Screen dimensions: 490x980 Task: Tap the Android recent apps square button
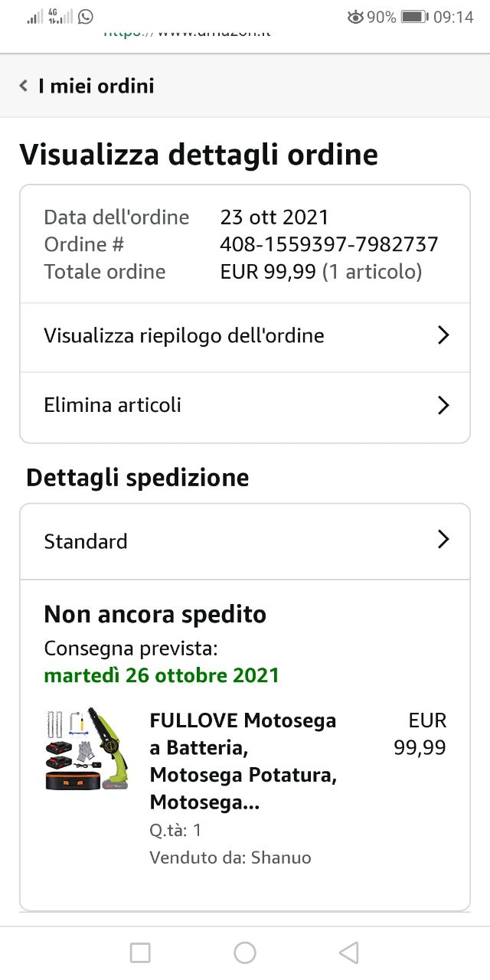coord(140,952)
